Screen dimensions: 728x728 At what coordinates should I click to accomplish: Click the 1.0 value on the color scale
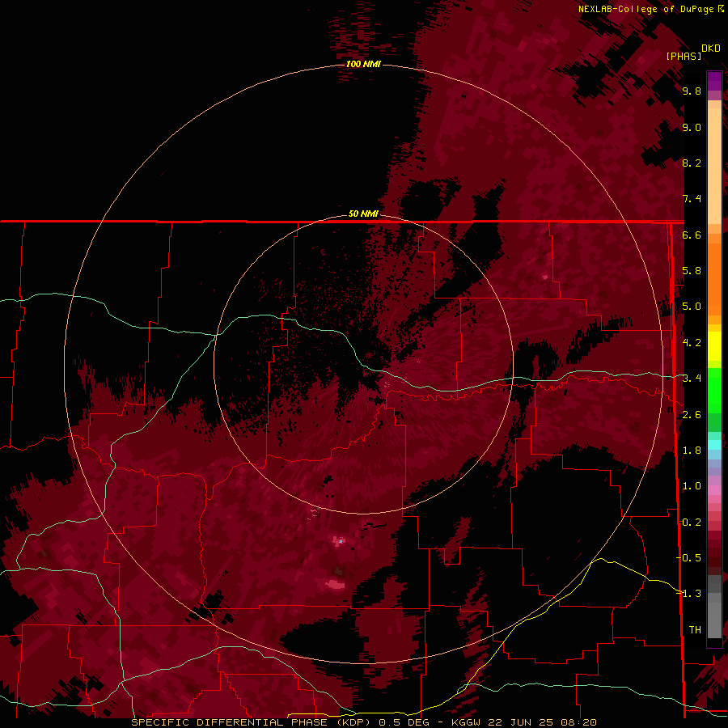click(x=692, y=486)
